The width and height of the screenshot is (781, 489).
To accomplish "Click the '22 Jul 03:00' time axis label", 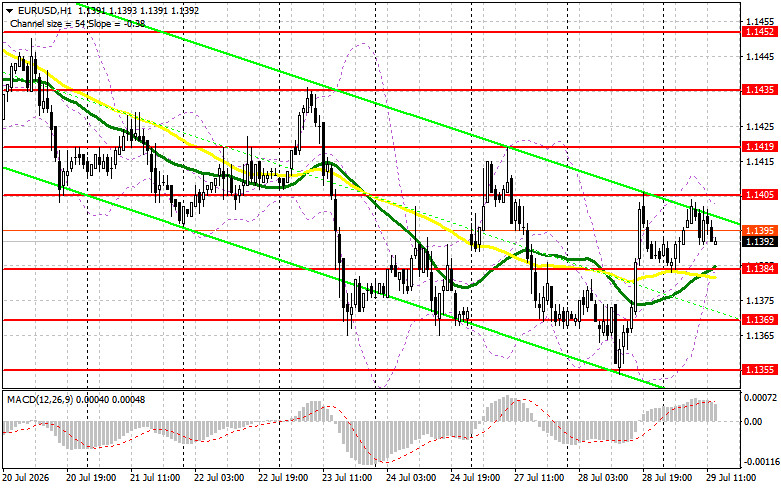I will pyautogui.click(x=219, y=478).
